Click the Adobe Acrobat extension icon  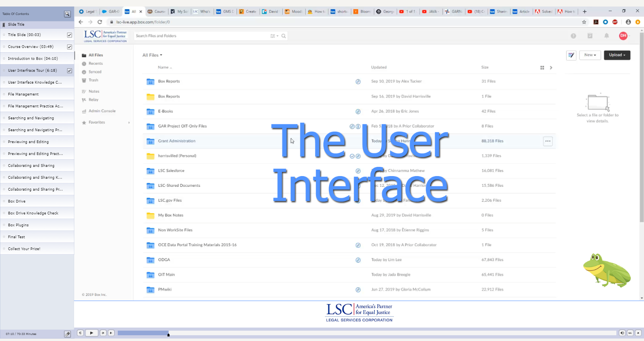596,22
